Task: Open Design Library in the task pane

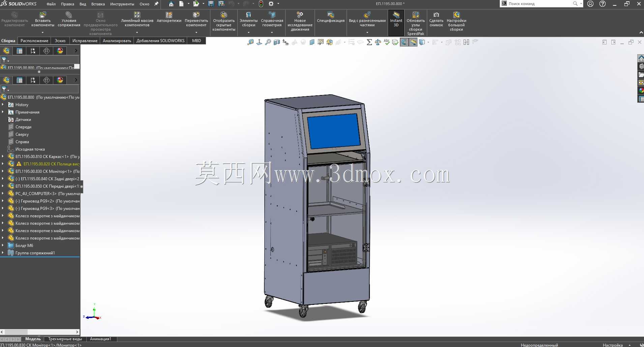Action: click(x=641, y=67)
